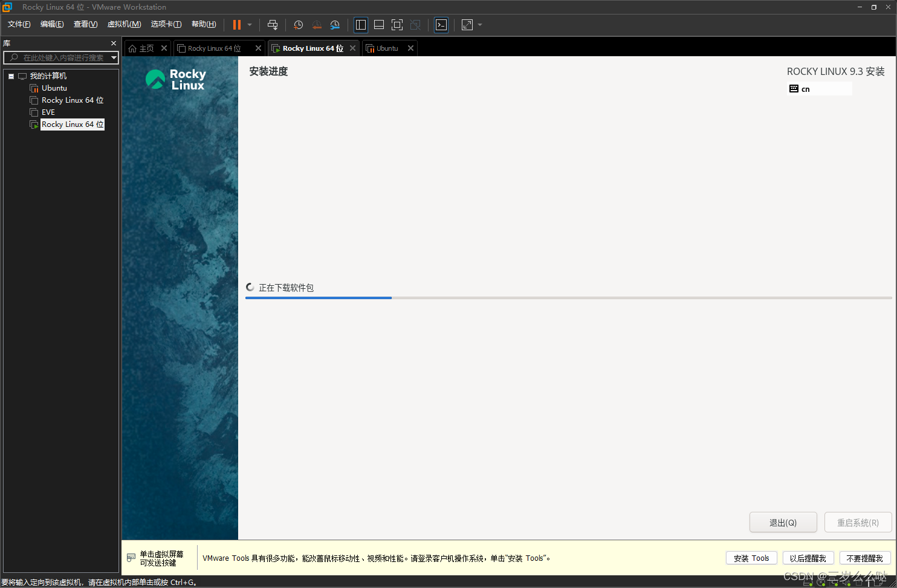Click the EVE VM icon in library
897x588 pixels.
pyautogui.click(x=34, y=112)
